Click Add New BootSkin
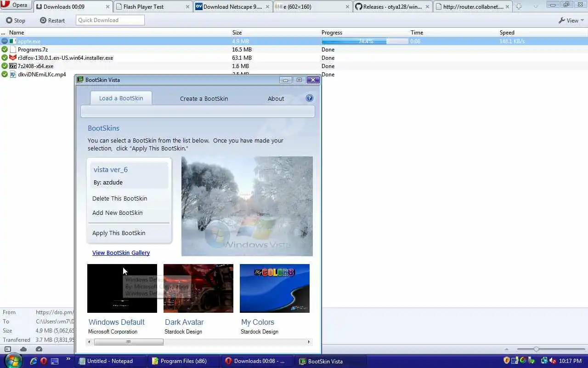Image resolution: width=588 pixels, height=368 pixels. (118, 213)
